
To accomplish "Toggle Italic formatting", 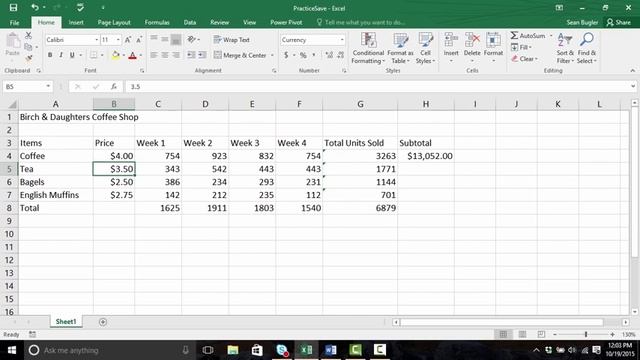I will 61,55.
